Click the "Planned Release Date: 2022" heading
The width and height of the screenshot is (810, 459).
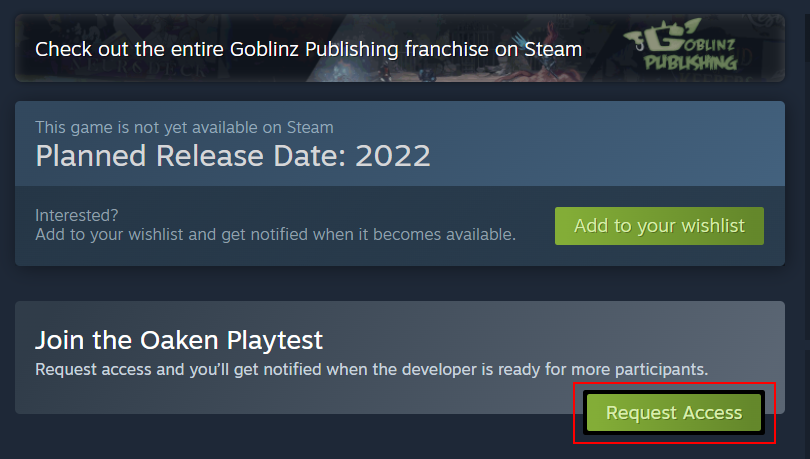click(233, 156)
